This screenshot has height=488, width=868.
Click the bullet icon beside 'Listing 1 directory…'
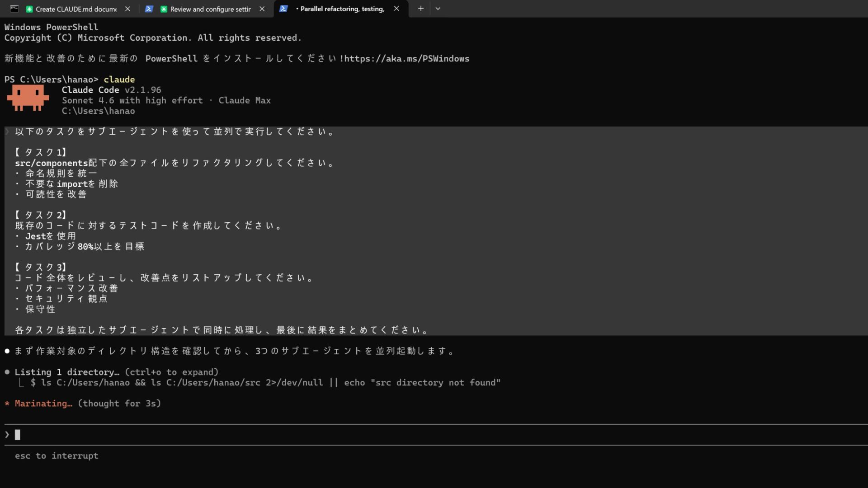6,372
